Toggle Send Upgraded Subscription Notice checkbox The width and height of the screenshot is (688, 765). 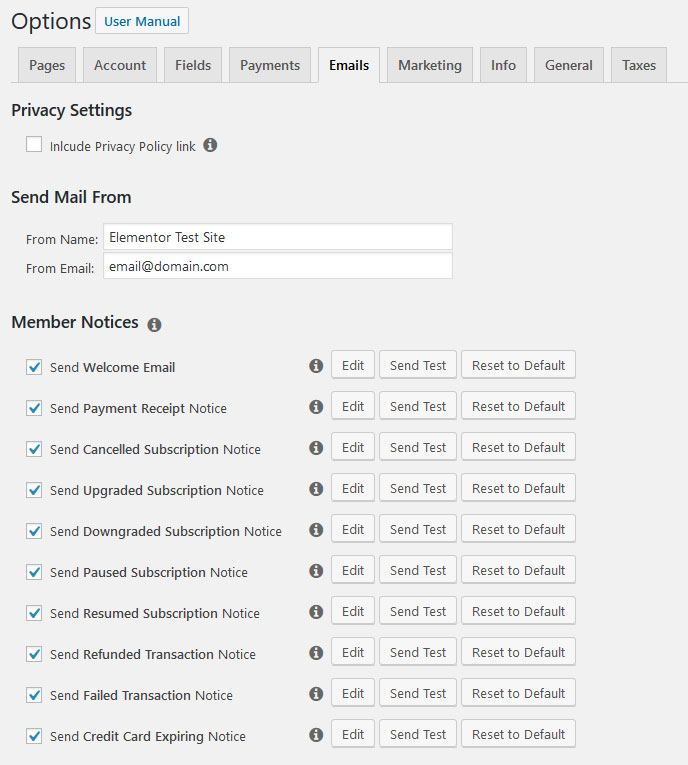(x=34, y=490)
